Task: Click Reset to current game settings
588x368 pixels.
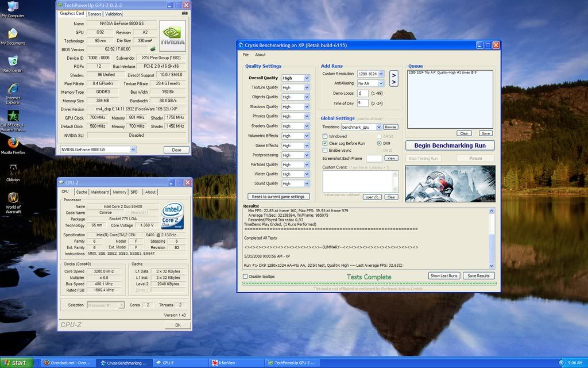Action: point(278,197)
